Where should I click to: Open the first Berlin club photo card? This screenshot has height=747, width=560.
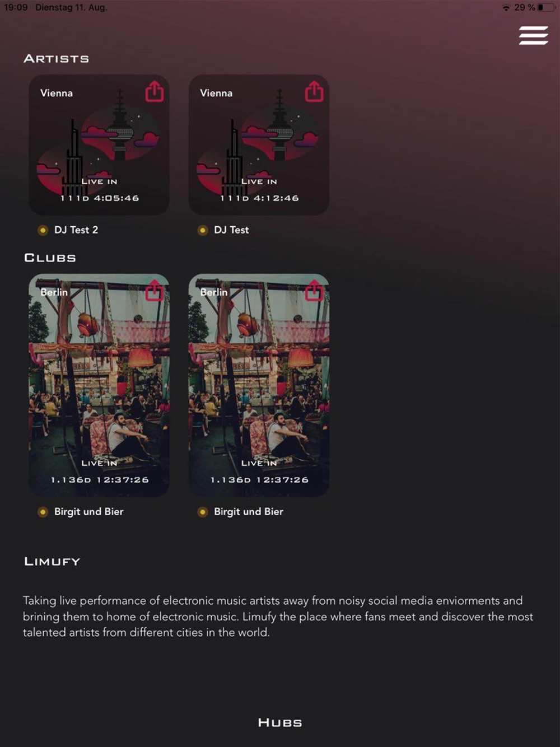pyautogui.click(x=99, y=385)
